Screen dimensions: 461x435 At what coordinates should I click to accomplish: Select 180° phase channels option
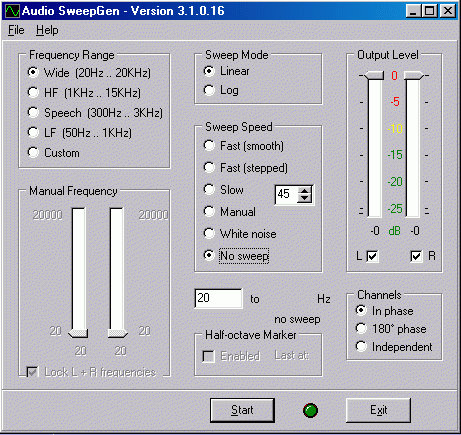click(391, 329)
